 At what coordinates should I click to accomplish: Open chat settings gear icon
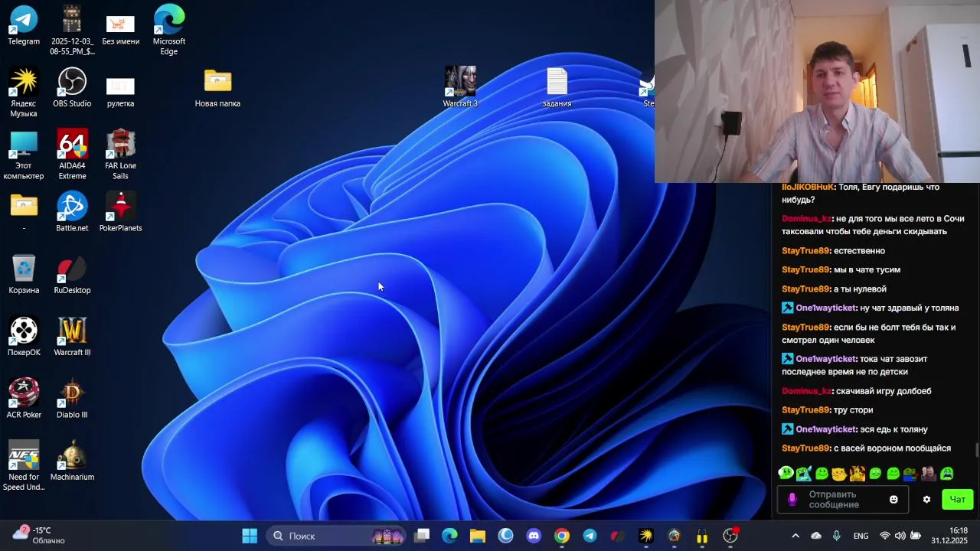926,500
